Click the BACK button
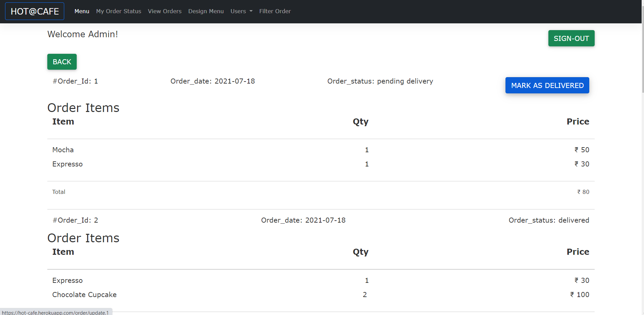 62,62
